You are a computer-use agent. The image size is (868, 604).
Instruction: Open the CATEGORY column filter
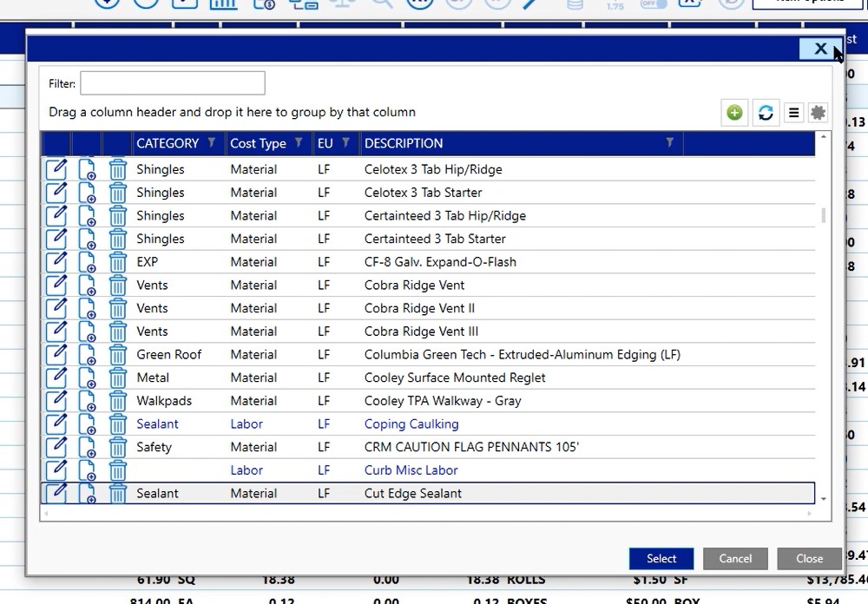tap(211, 143)
